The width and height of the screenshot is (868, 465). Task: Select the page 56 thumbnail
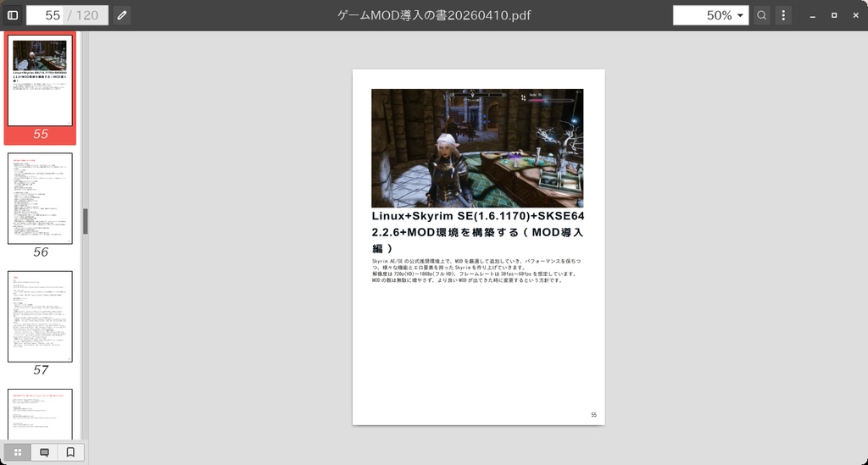[40, 198]
